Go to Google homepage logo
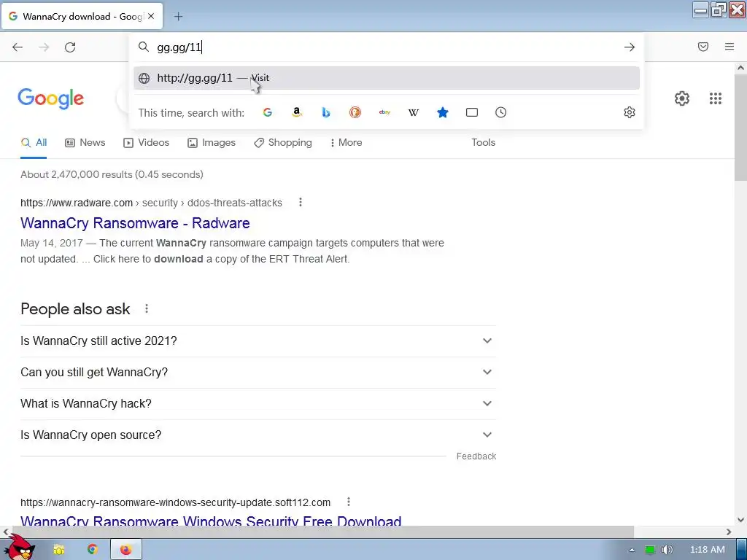 pyautogui.click(x=51, y=98)
